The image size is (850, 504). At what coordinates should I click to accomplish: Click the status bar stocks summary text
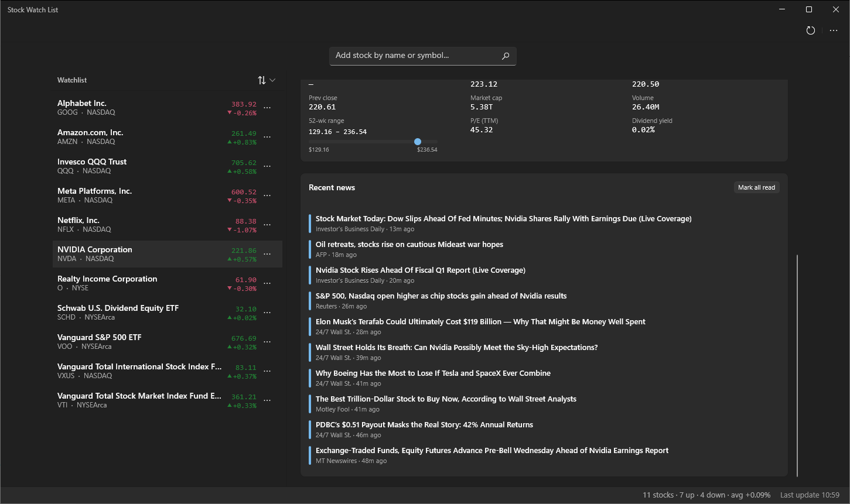[x=706, y=495]
